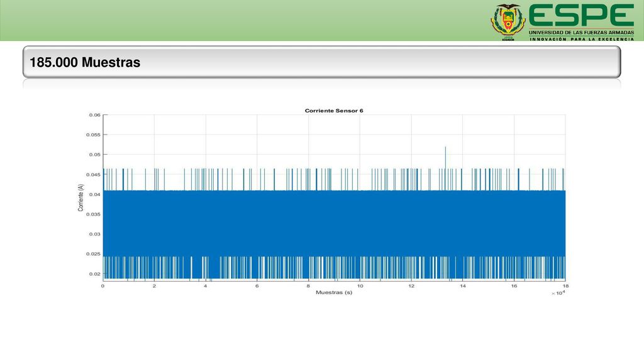Click the y-axis tick value 0.035
This screenshot has width=644, height=362.
(93, 214)
